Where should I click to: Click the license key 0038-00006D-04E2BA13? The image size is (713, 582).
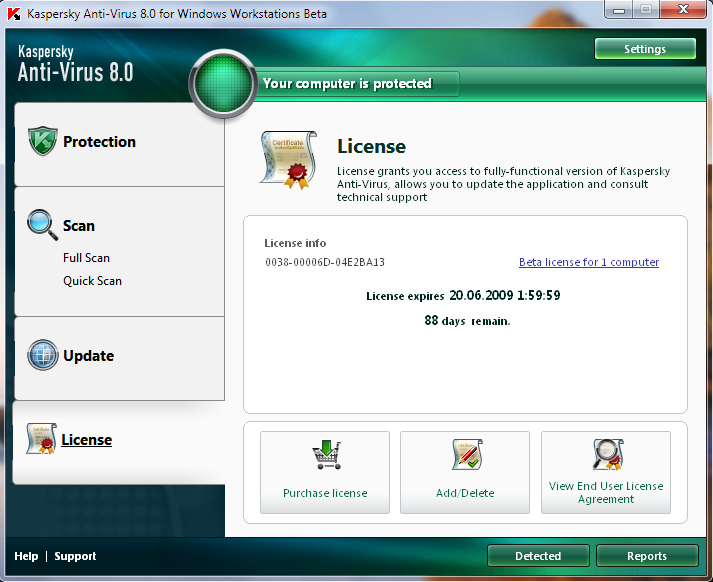pyautogui.click(x=325, y=262)
